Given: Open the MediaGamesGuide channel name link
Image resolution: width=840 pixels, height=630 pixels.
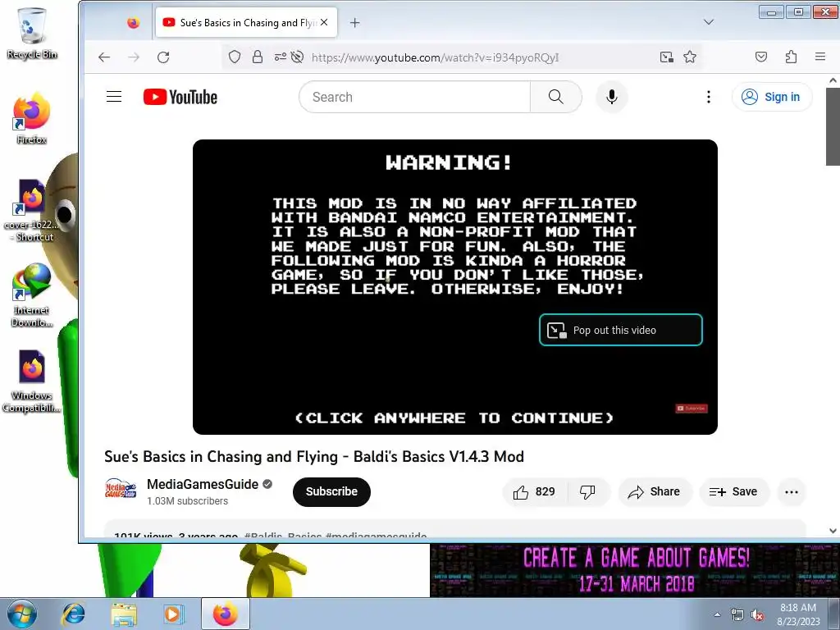Looking at the screenshot, I should (203, 484).
